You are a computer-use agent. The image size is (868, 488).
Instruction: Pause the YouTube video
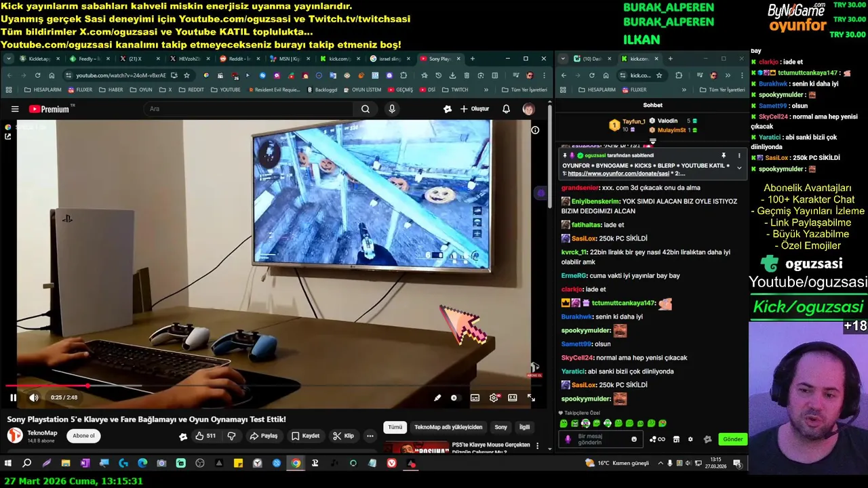pyautogui.click(x=13, y=398)
